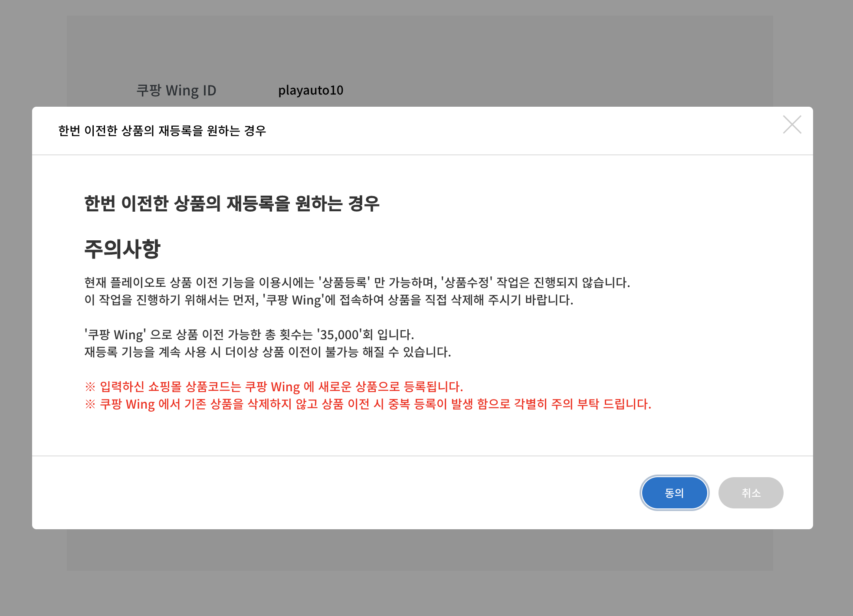Click the gray 취소 cancel button
Screen dimensions: 853x616
[x=751, y=493]
